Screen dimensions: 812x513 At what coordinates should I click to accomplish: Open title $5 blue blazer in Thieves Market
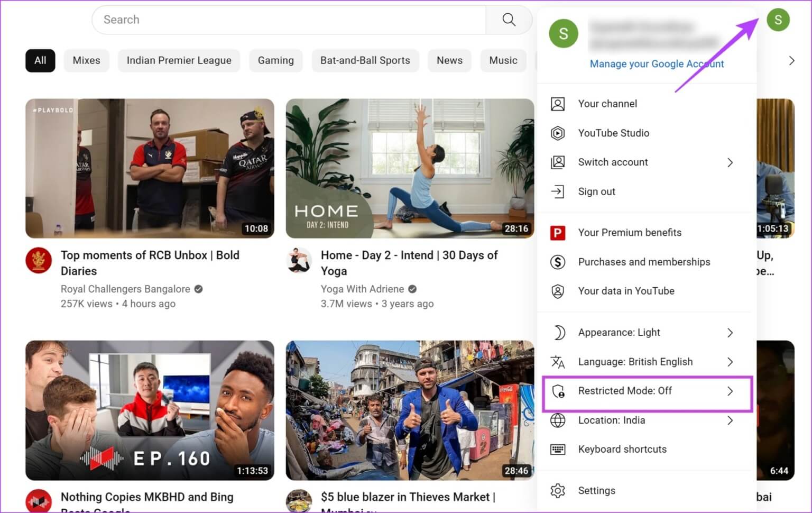click(x=408, y=503)
